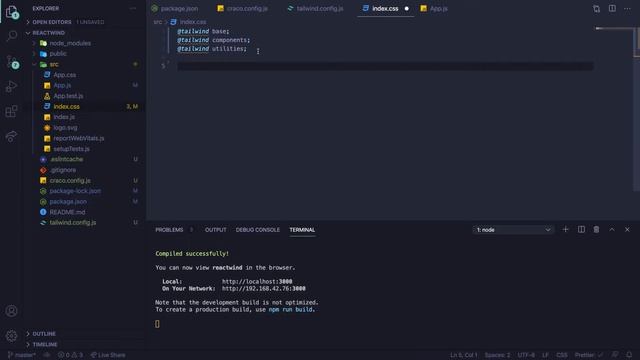Click errors and warnings count in status bar

pyautogui.click(x=70, y=355)
